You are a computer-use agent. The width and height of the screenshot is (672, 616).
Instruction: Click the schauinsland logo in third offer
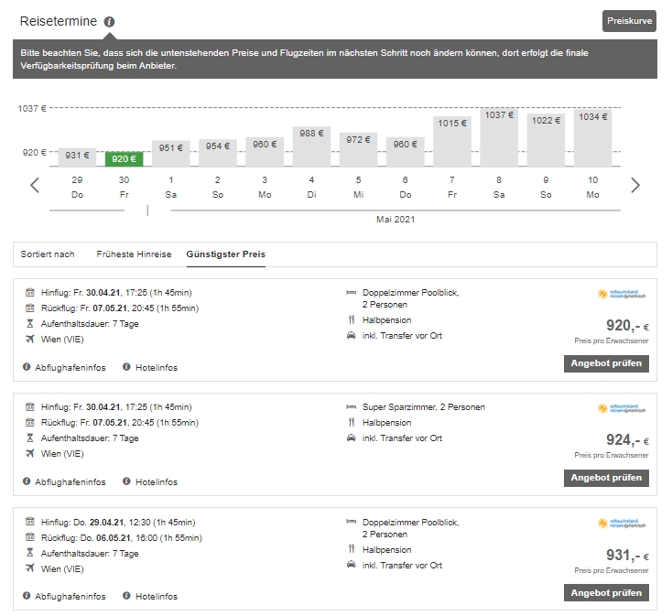click(x=621, y=524)
